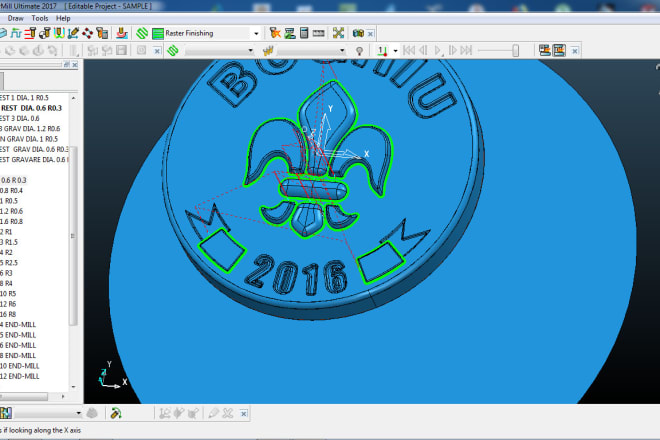Close the main toolbar via its X button
The height and width of the screenshot is (440, 660).
pyautogui.click(x=370, y=34)
